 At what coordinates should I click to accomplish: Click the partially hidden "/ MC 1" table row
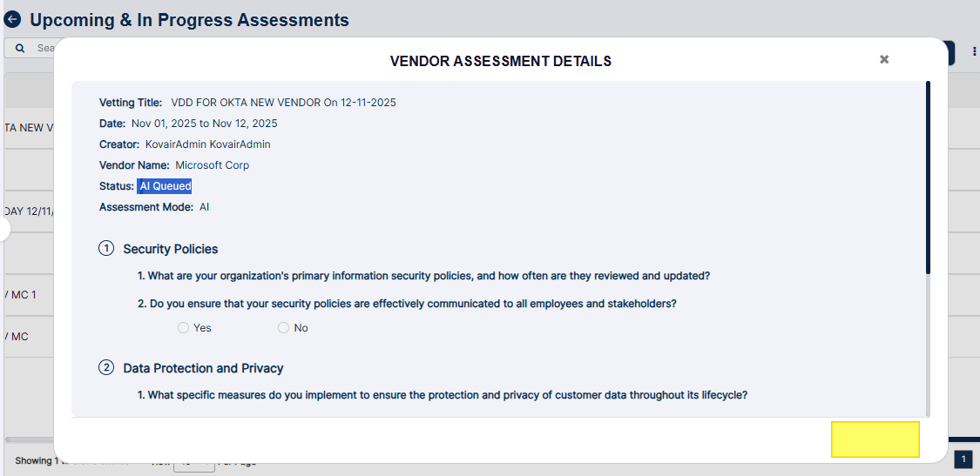pyautogui.click(x=21, y=295)
